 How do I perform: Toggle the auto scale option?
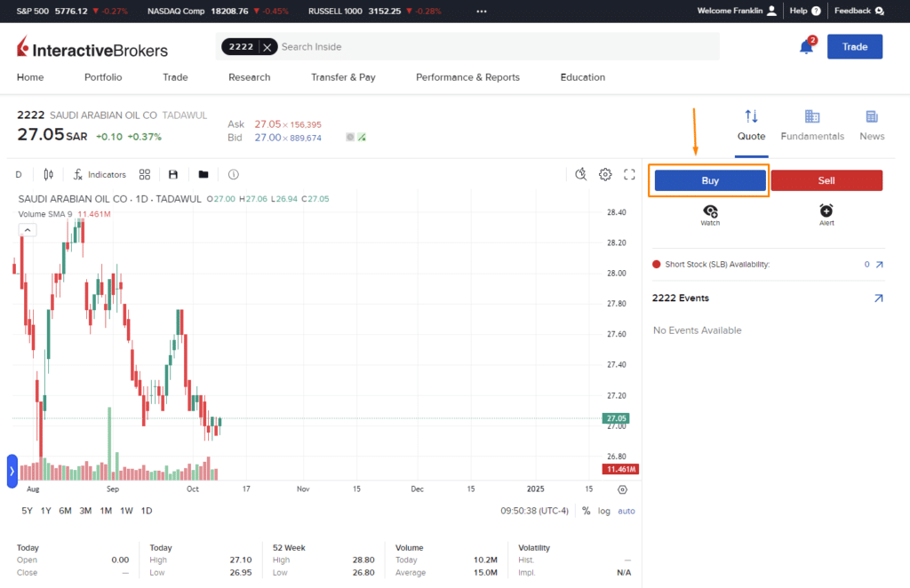tap(626, 511)
